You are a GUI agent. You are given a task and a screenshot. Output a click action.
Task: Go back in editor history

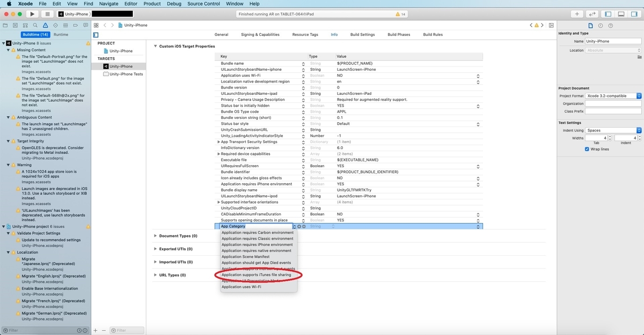[x=105, y=25]
